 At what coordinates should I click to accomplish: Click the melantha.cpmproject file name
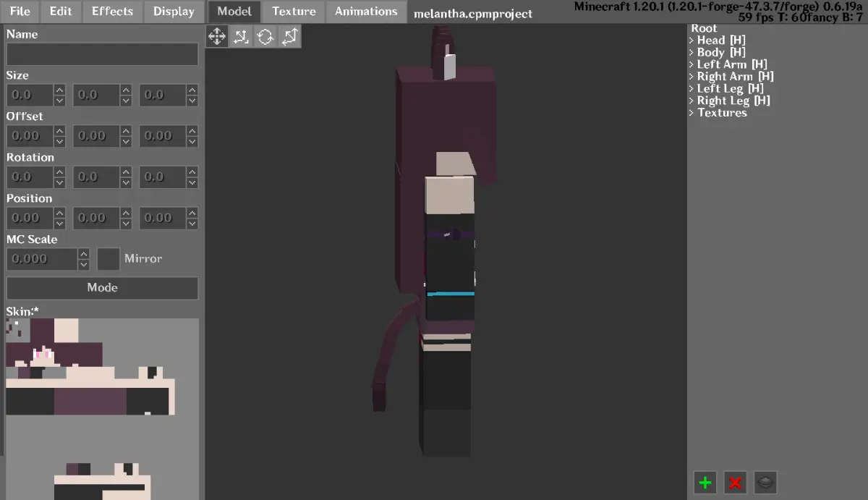[473, 14]
